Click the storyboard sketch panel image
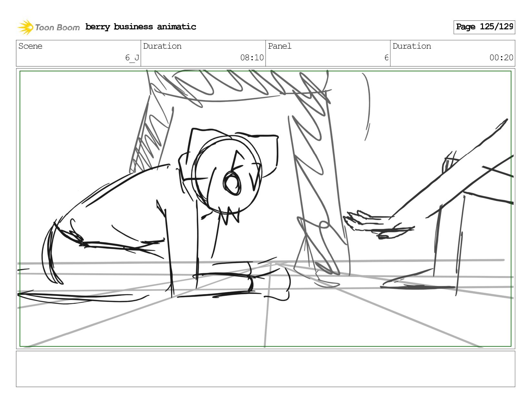 pos(265,209)
